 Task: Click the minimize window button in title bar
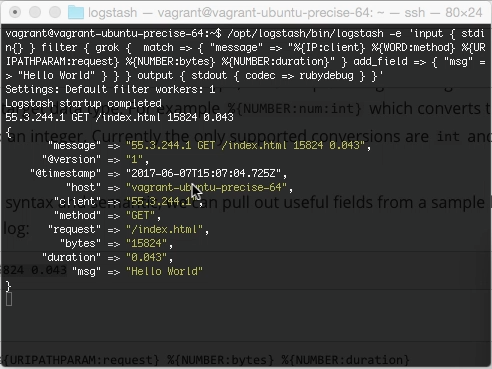(35, 12)
